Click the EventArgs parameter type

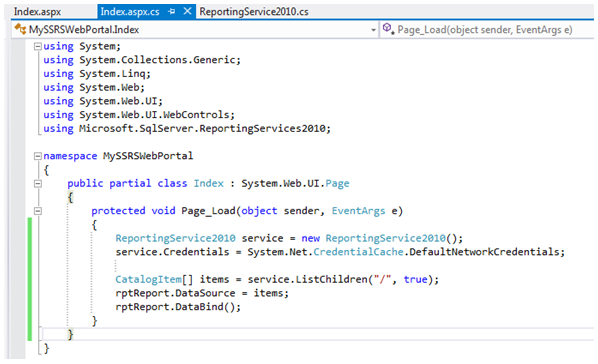[358, 211]
